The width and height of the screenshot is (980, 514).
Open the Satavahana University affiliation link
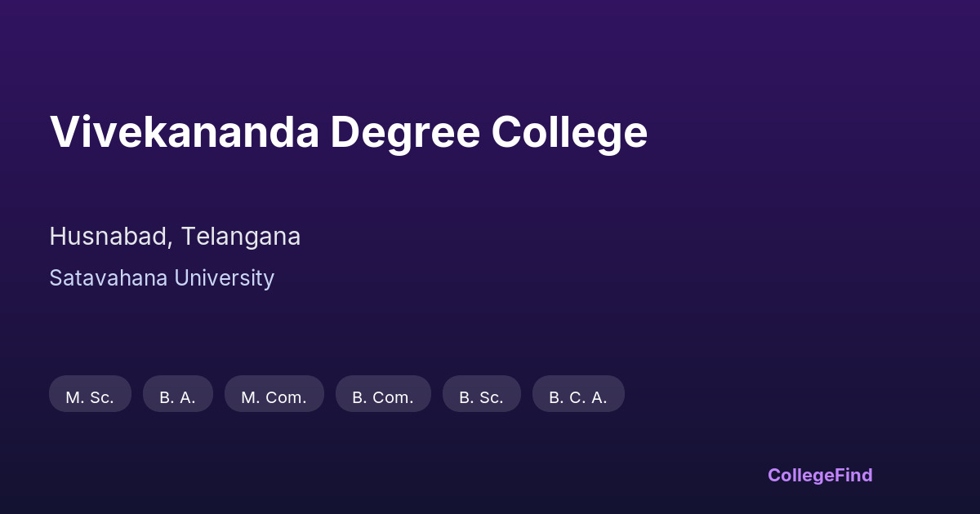[x=162, y=278]
